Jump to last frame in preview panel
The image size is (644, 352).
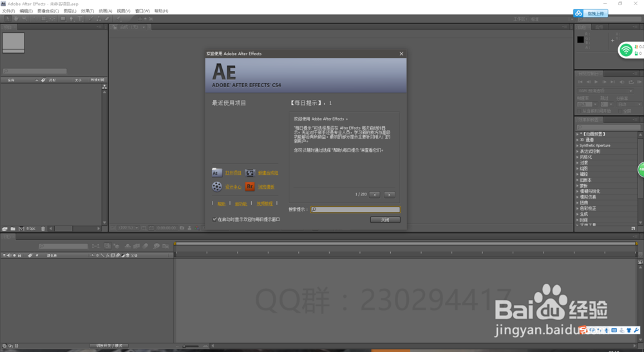(612, 82)
